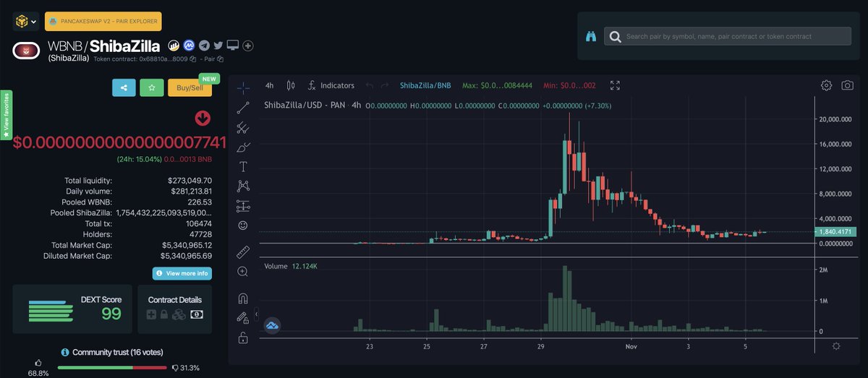Click the money bill icon in Contract Details
Screen dimensions: 868x378
[x=197, y=315]
